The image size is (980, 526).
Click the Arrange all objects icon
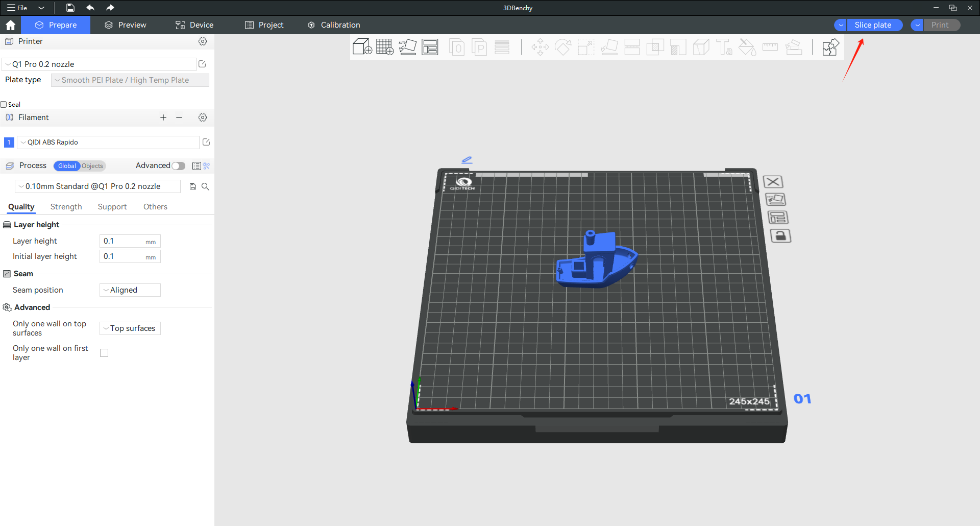(x=430, y=47)
